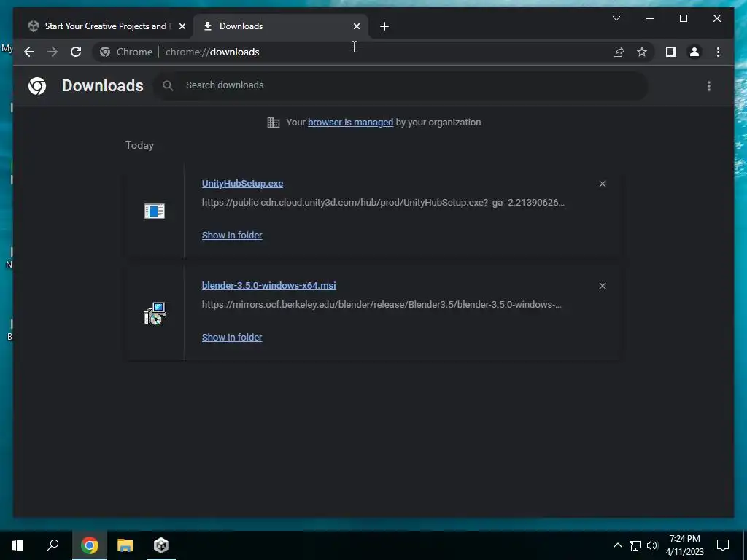Click the Chrome logo beside Downloads heading
747x560 pixels.
coord(37,86)
